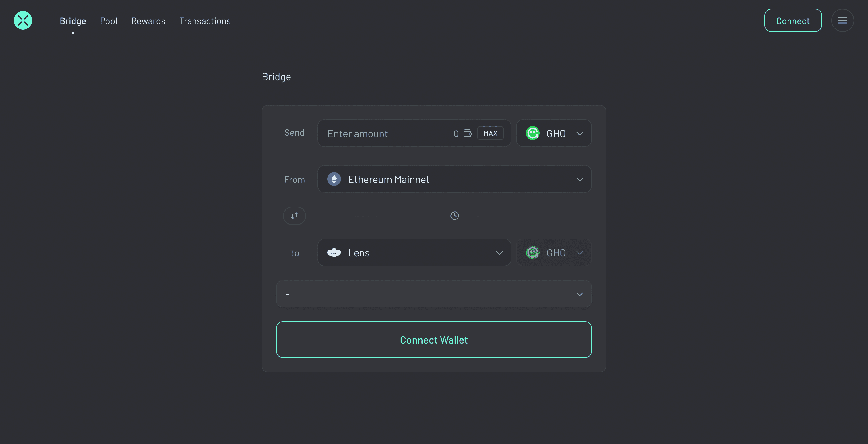Click the clock icon showing transfer time
The width and height of the screenshot is (868, 444).
pos(454,215)
